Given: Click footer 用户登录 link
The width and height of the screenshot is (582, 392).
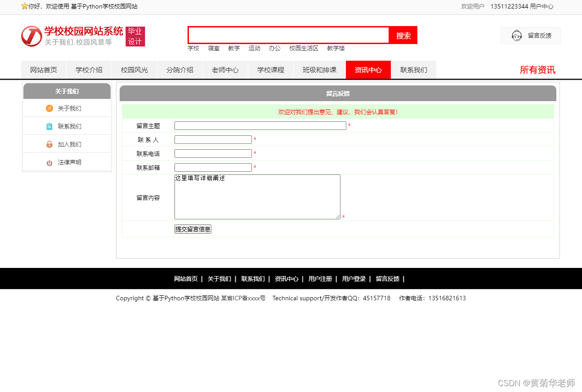Looking at the screenshot, I should point(354,279).
